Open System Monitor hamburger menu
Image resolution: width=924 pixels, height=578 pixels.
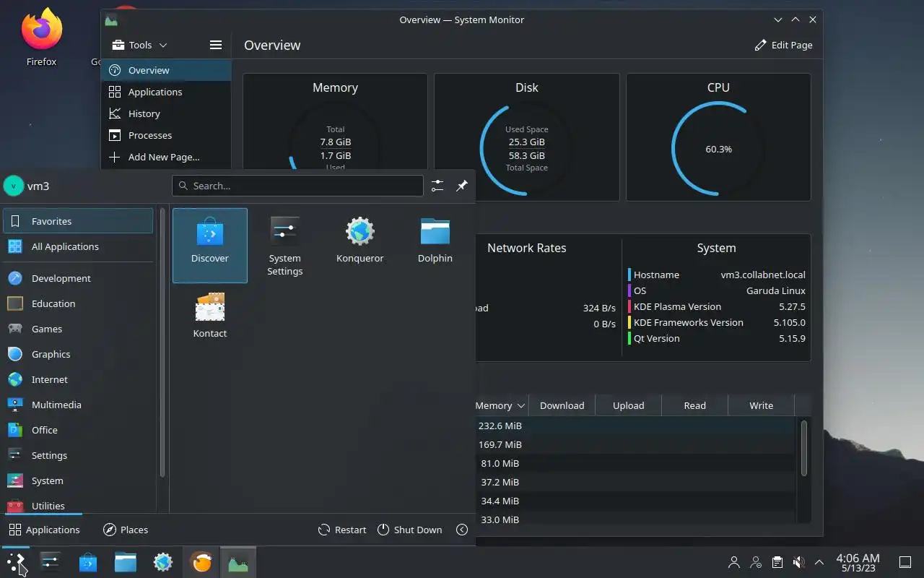[x=215, y=45]
